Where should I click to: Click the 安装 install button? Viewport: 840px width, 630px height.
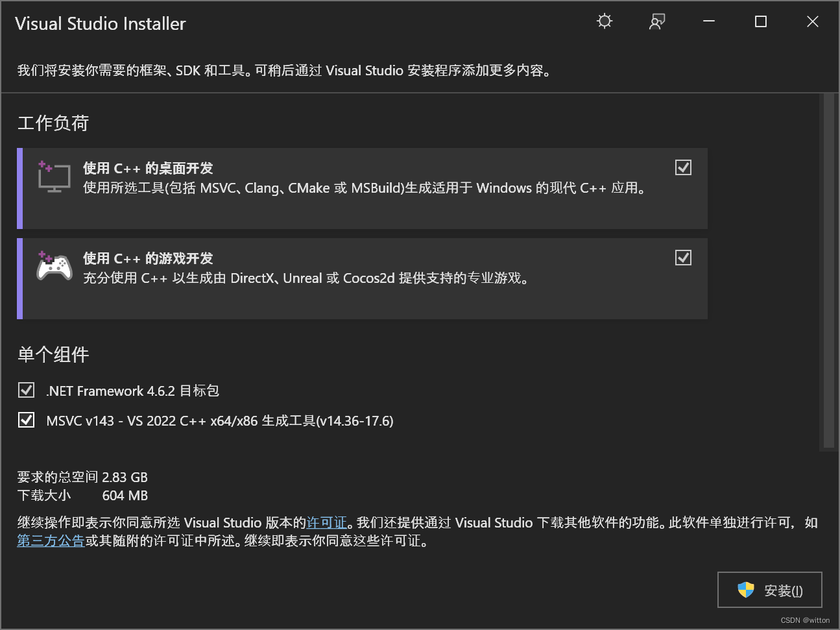tap(769, 590)
